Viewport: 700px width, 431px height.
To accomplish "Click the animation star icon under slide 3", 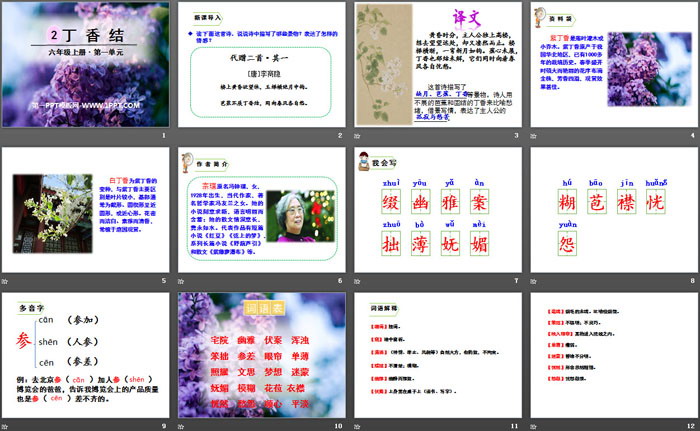I will pyautogui.click(x=357, y=136).
